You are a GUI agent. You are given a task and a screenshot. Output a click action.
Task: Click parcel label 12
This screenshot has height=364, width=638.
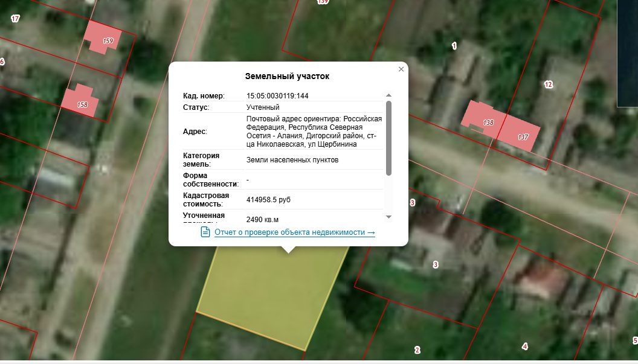tap(549, 84)
